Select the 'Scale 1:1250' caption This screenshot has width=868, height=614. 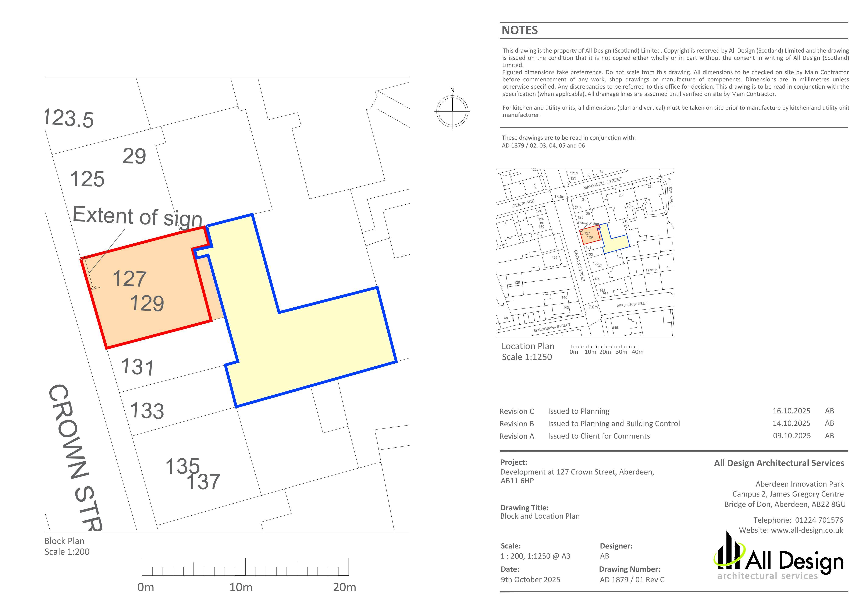tap(527, 357)
